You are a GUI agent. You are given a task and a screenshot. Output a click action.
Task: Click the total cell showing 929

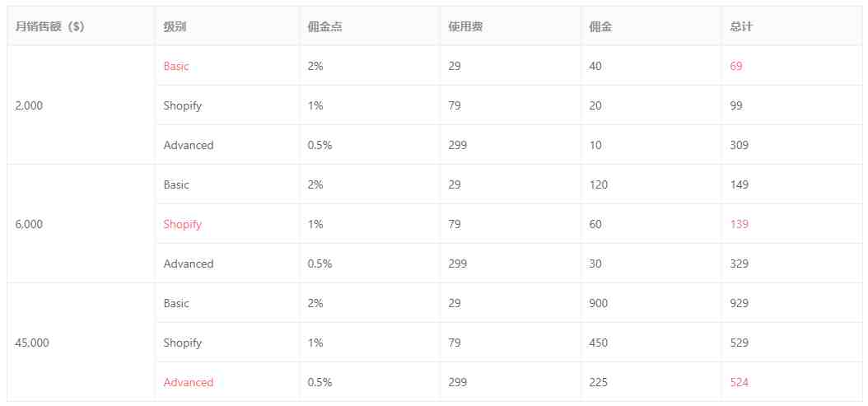click(740, 303)
